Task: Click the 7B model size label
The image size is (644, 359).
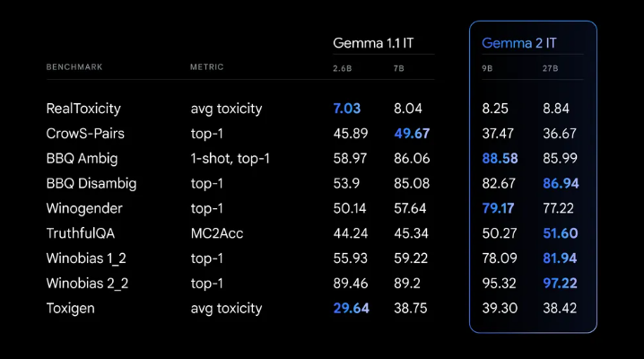Action: (399, 67)
